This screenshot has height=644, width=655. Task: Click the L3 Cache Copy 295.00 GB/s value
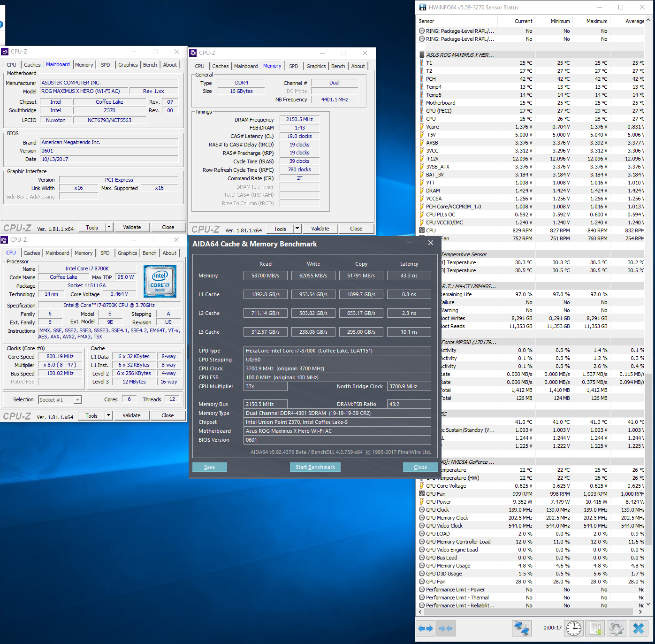[x=361, y=332]
